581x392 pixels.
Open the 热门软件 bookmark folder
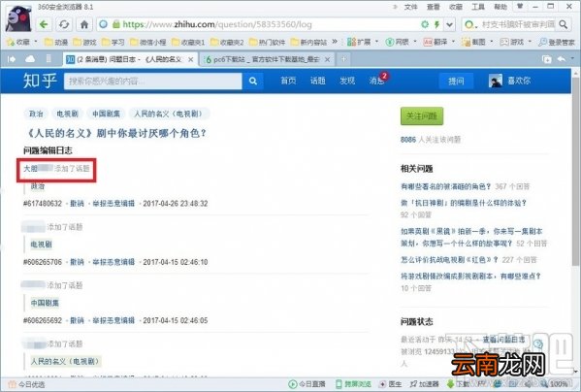[x=267, y=42]
